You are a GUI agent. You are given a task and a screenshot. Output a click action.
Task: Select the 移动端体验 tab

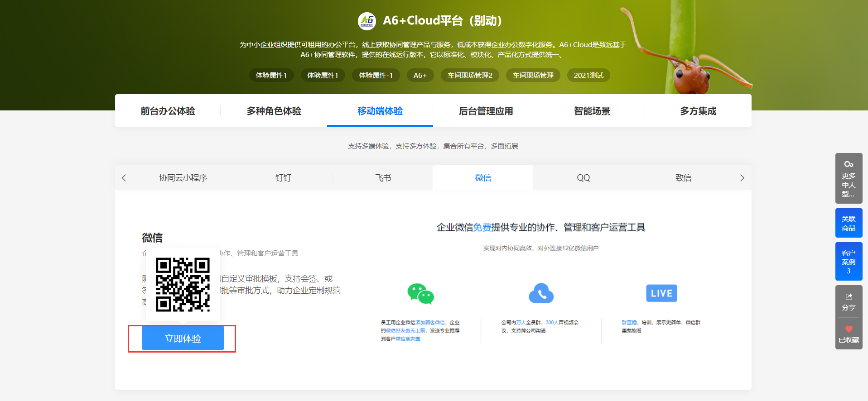click(380, 111)
